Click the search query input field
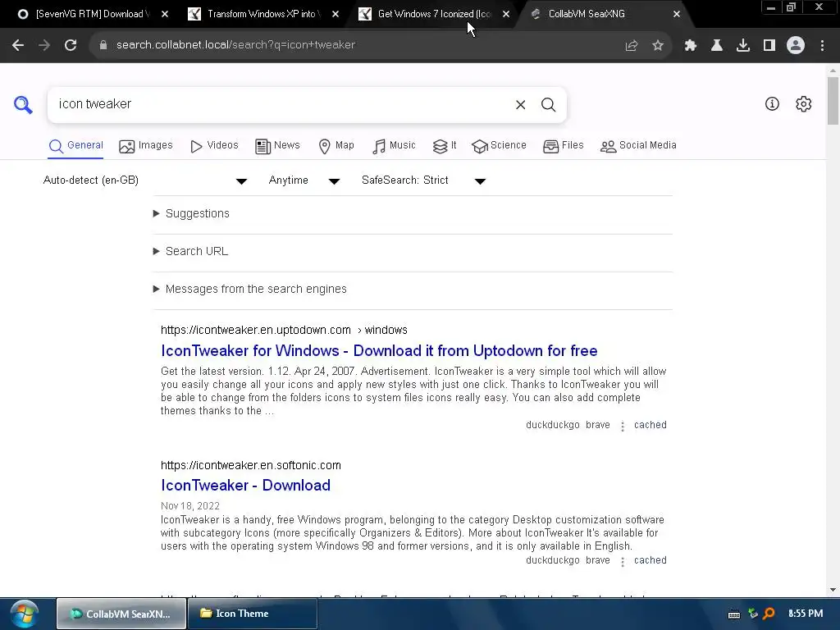This screenshot has width=840, height=630. click(281, 104)
